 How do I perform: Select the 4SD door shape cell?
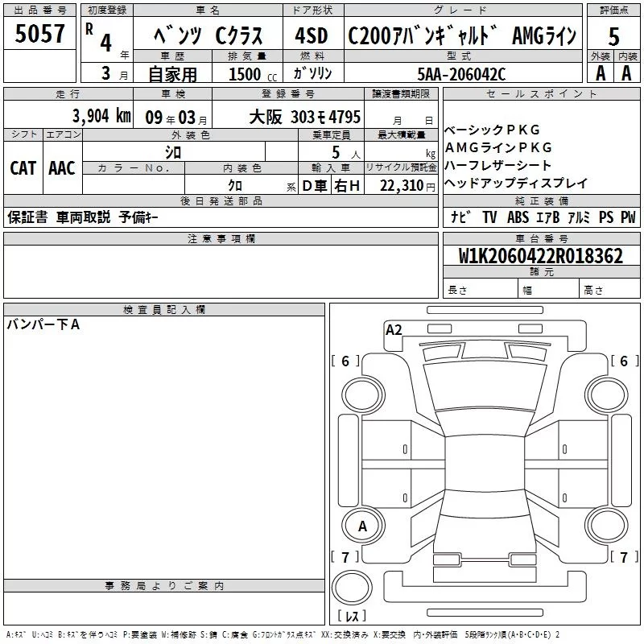pyautogui.click(x=311, y=37)
